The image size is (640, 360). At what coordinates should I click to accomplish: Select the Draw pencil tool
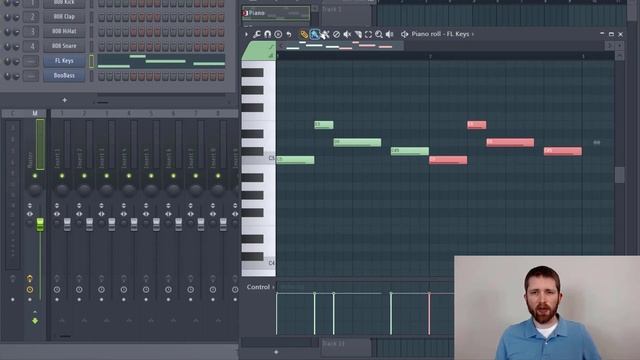(x=304, y=34)
